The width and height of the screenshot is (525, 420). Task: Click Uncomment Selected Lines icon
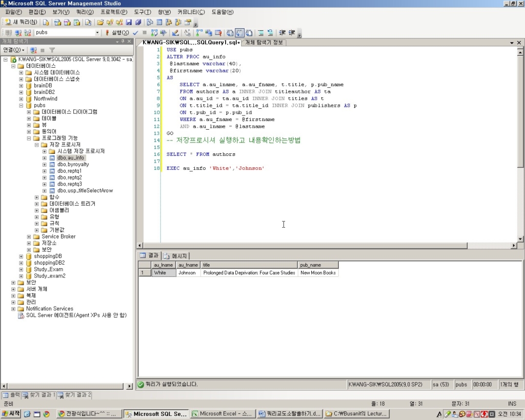(x=270, y=32)
